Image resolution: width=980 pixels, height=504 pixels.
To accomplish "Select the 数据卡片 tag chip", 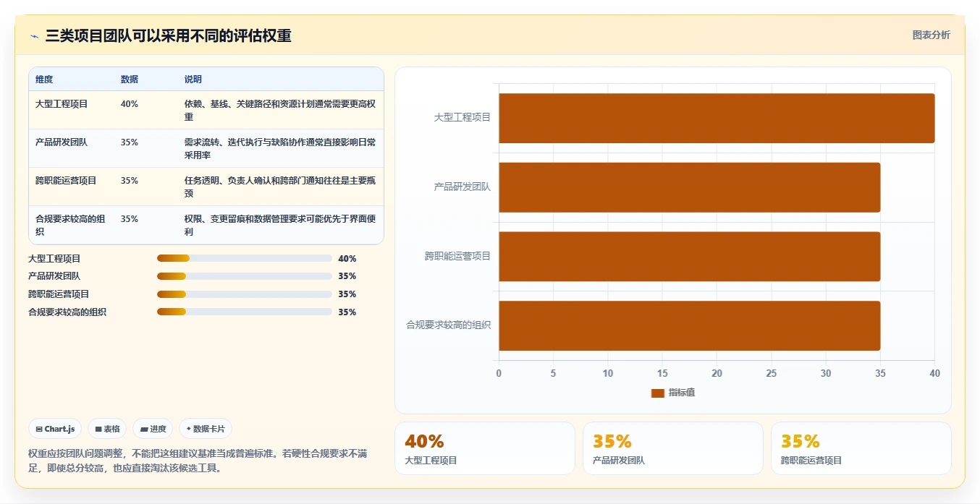I will coord(206,429).
